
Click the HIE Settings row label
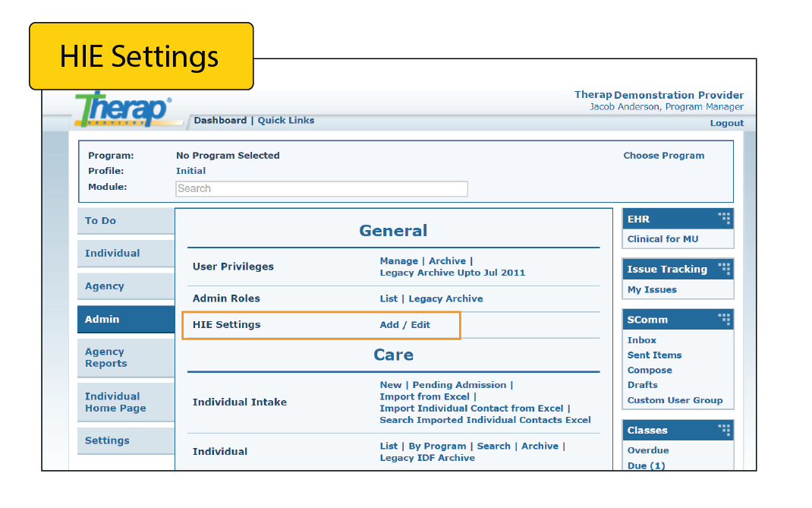coord(226,325)
